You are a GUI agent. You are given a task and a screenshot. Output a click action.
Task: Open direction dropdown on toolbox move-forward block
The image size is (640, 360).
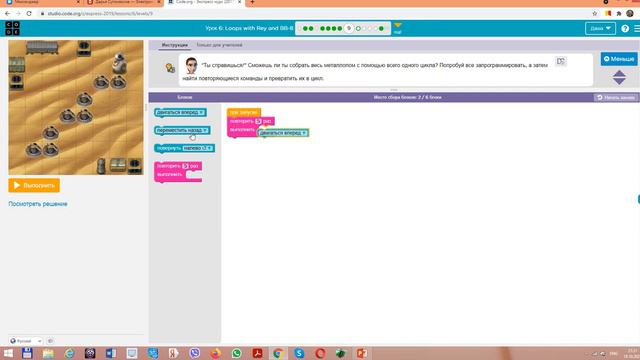point(201,112)
